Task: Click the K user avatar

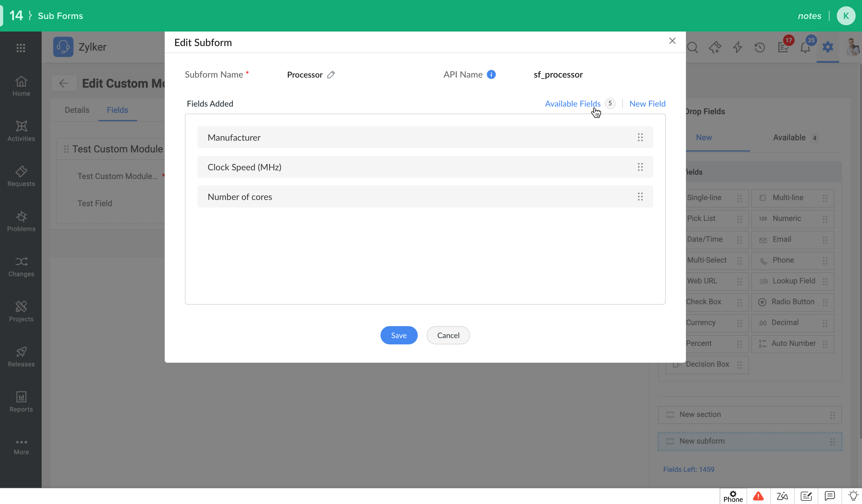Action: tap(846, 16)
